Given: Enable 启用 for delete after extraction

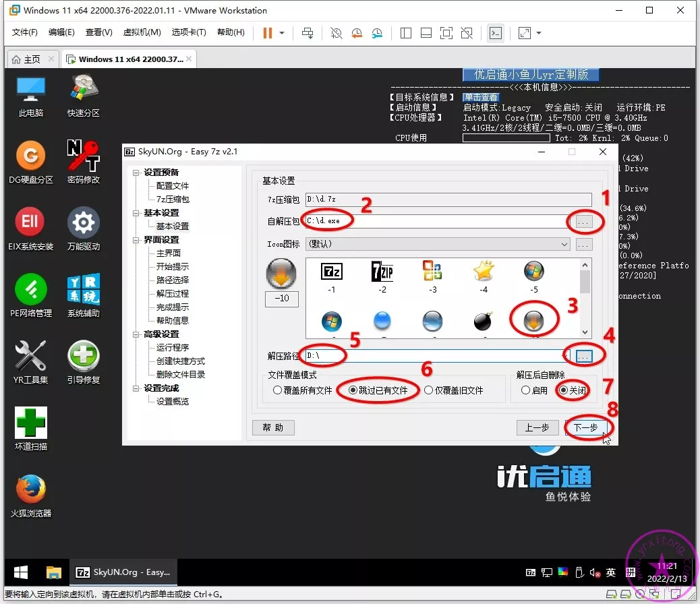Looking at the screenshot, I should tap(525, 390).
